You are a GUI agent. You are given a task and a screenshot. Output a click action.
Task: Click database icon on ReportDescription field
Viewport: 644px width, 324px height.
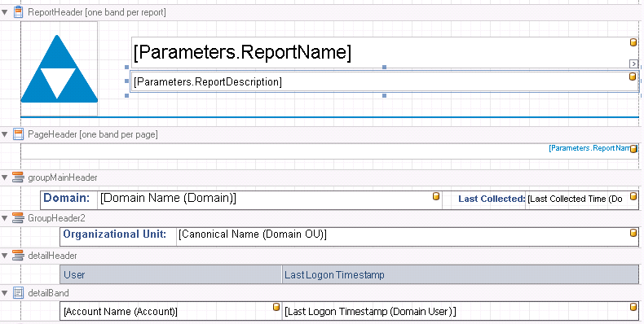click(633, 77)
